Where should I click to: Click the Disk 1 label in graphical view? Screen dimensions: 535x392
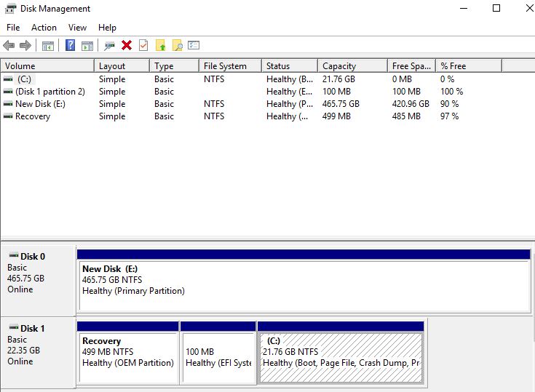(x=33, y=329)
